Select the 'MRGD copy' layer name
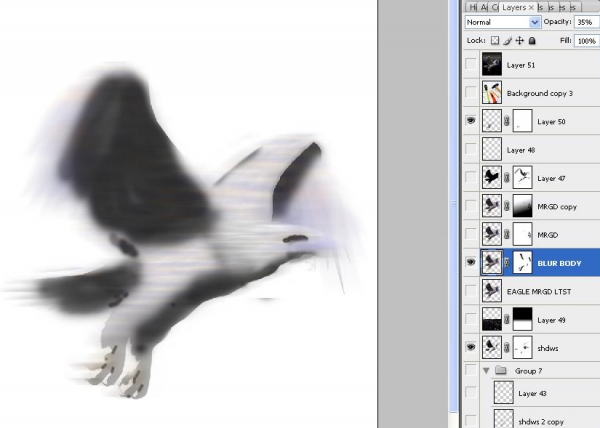Screen dimensions: 600x428 click(x=557, y=207)
